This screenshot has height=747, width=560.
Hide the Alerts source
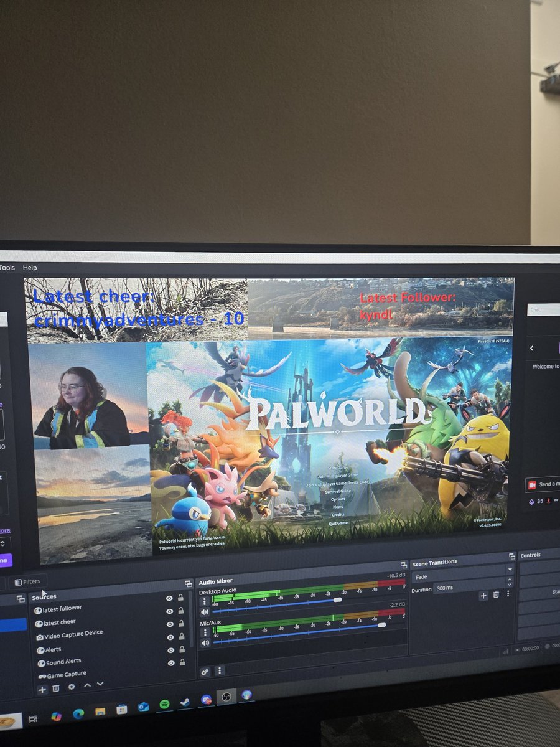click(170, 637)
